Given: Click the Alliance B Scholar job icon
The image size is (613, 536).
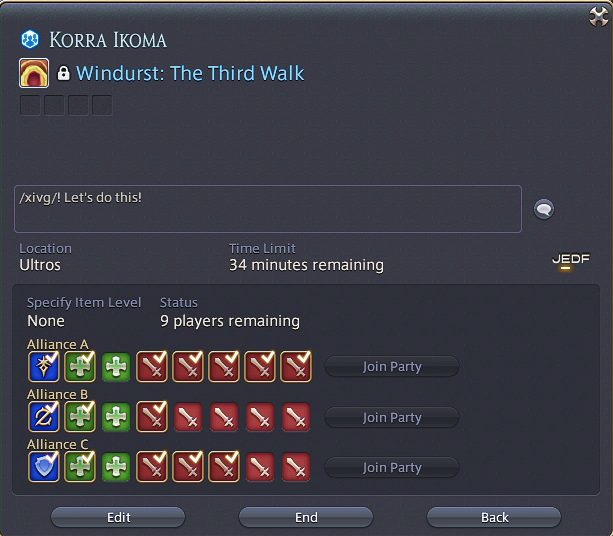Looking at the screenshot, I should [44, 417].
